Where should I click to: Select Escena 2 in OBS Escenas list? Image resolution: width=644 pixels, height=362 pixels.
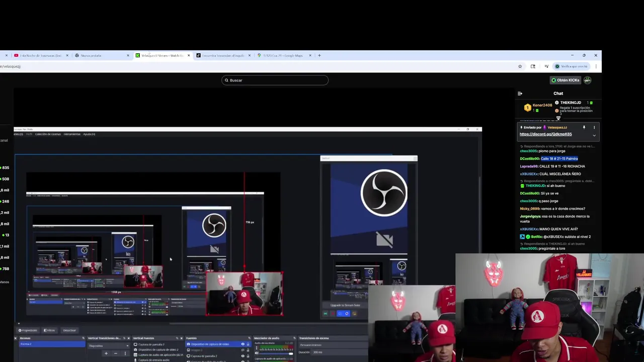(52, 344)
